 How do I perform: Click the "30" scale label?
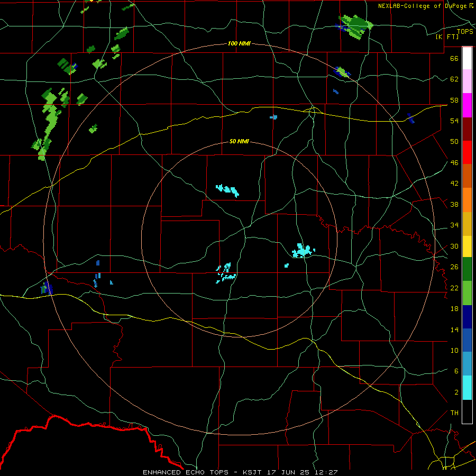click(x=454, y=246)
